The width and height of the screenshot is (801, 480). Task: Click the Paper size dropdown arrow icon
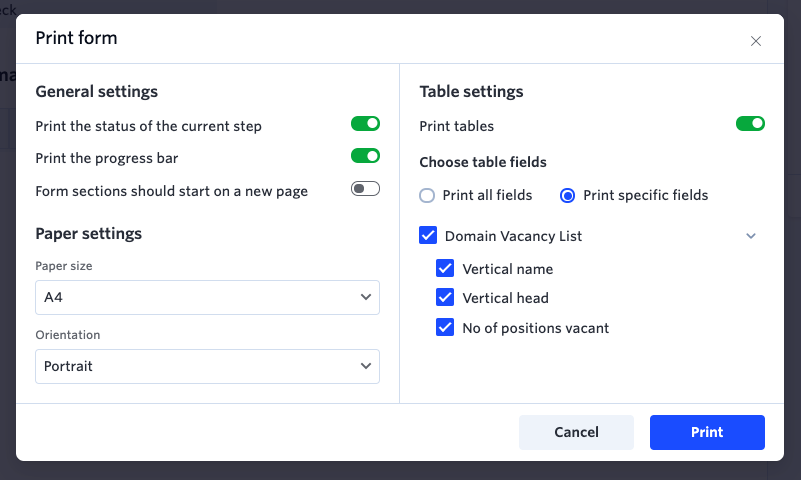click(366, 297)
